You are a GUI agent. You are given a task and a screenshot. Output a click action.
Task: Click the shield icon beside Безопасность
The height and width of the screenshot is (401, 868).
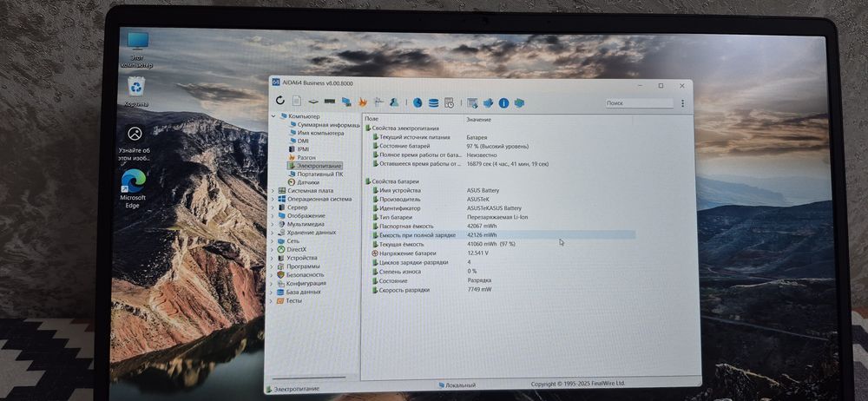pos(280,275)
